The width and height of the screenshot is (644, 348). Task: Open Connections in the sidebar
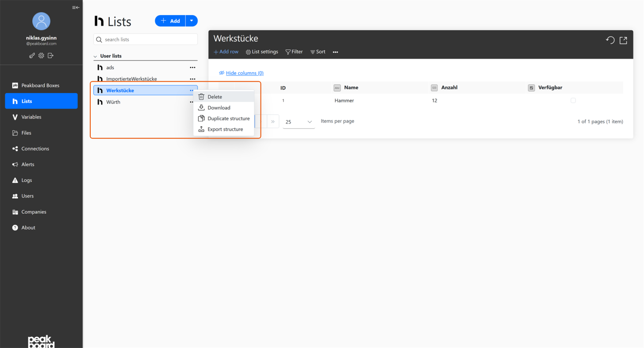pyautogui.click(x=35, y=149)
